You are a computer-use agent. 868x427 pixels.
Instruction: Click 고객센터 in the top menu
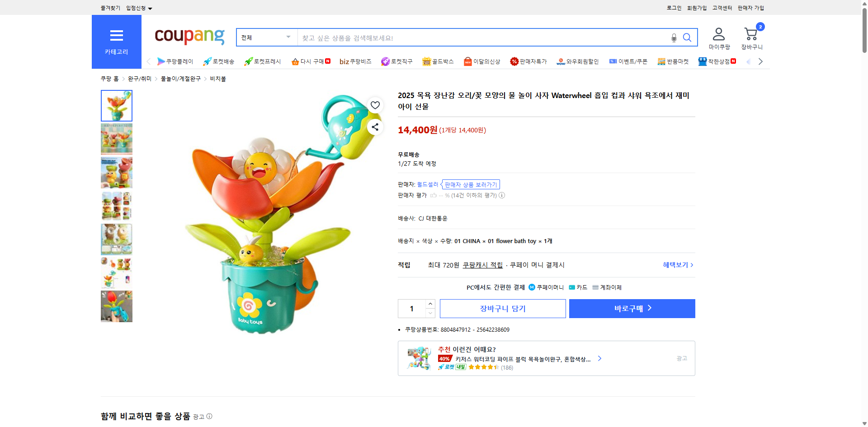(721, 8)
